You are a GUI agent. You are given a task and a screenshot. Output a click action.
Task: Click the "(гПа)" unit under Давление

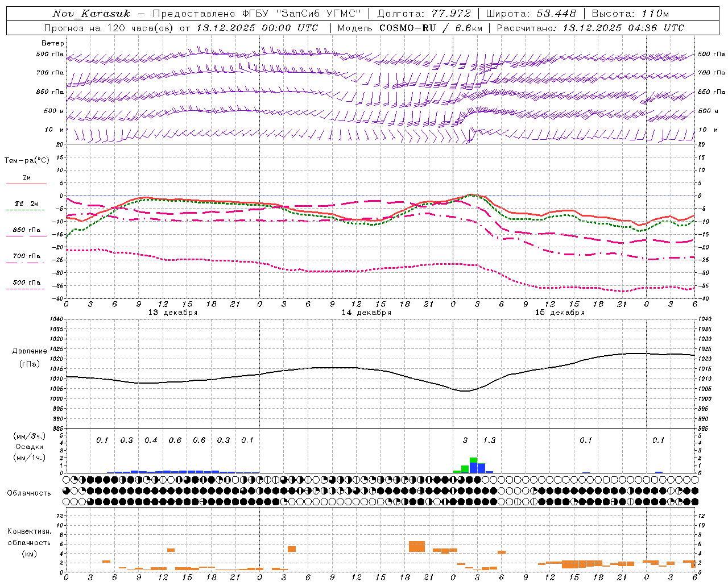coord(30,364)
